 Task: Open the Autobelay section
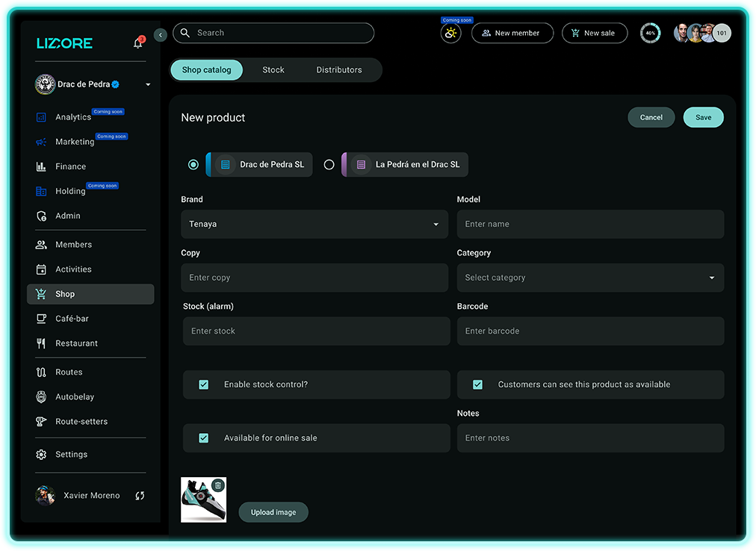(x=74, y=397)
